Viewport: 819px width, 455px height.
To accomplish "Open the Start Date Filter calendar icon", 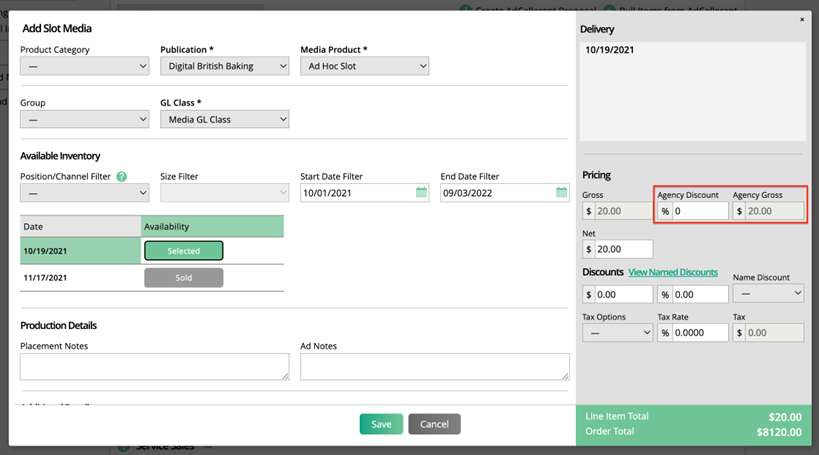I will (421, 192).
